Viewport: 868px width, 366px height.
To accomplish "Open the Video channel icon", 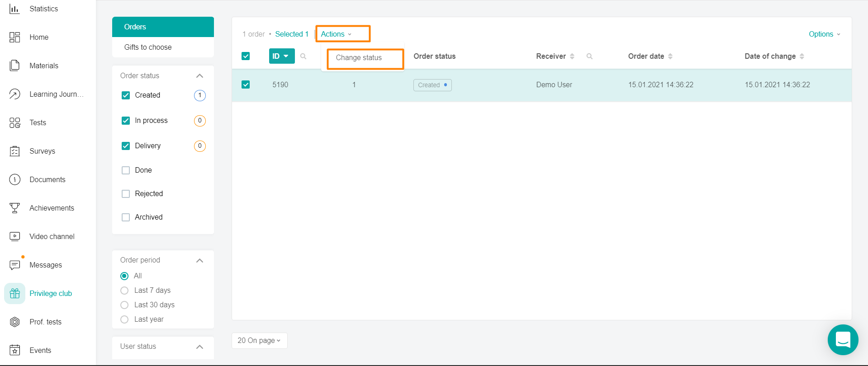I will click(14, 236).
